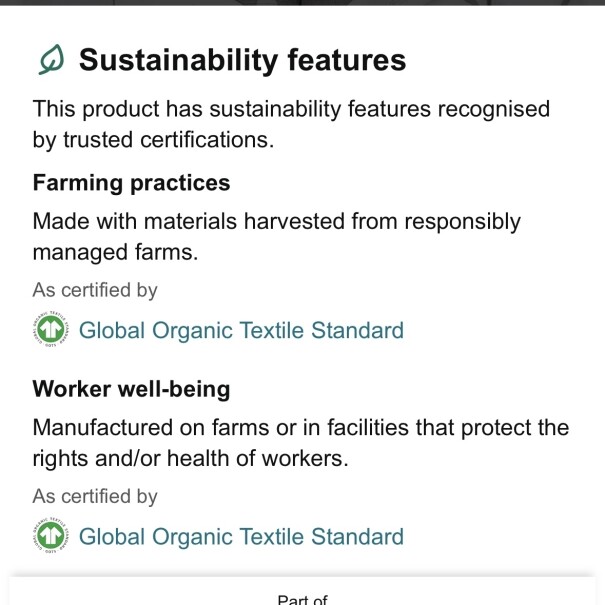
Task: Click the GOTS logo under Worker well-being
Action: click(x=50, y=536)
